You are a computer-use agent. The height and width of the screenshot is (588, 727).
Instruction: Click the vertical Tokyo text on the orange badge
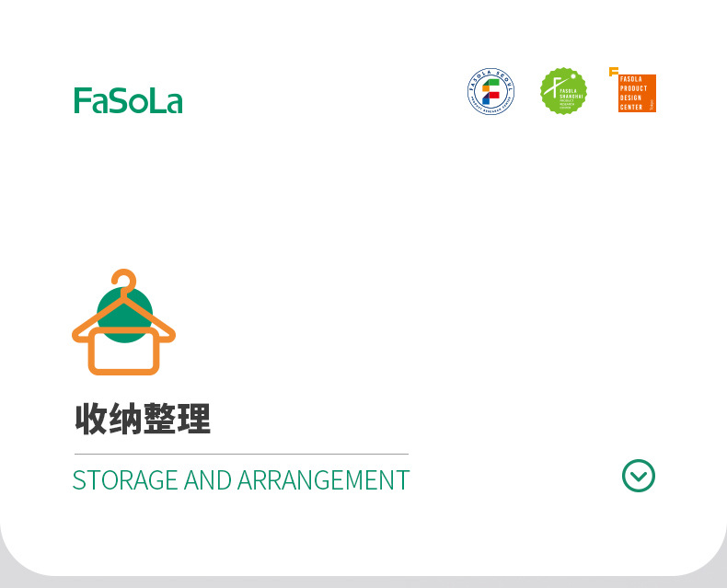(652, 105)
